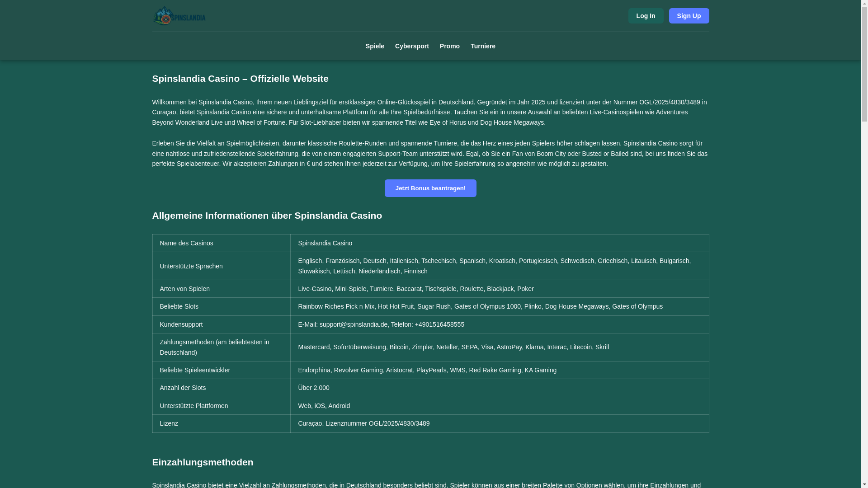Click the 'Offizielle Website' main heading
The image size is (868, 488).
point(240,79)
